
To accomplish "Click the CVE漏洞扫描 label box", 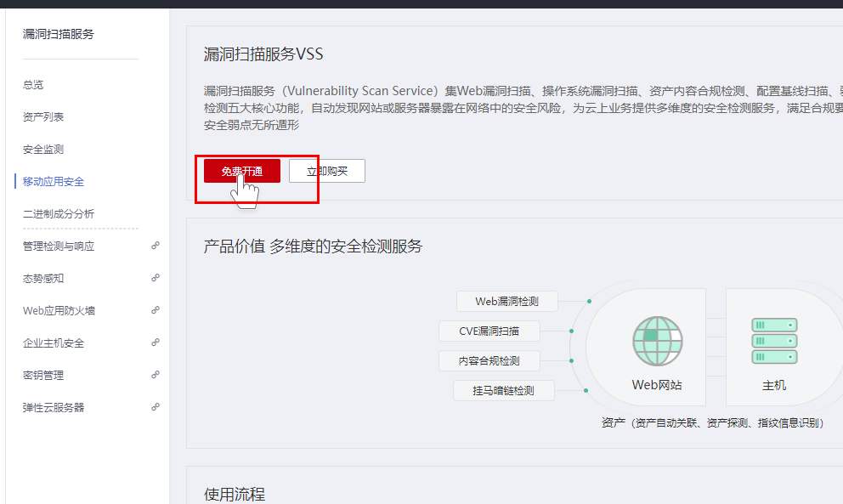I will point(489,331).
